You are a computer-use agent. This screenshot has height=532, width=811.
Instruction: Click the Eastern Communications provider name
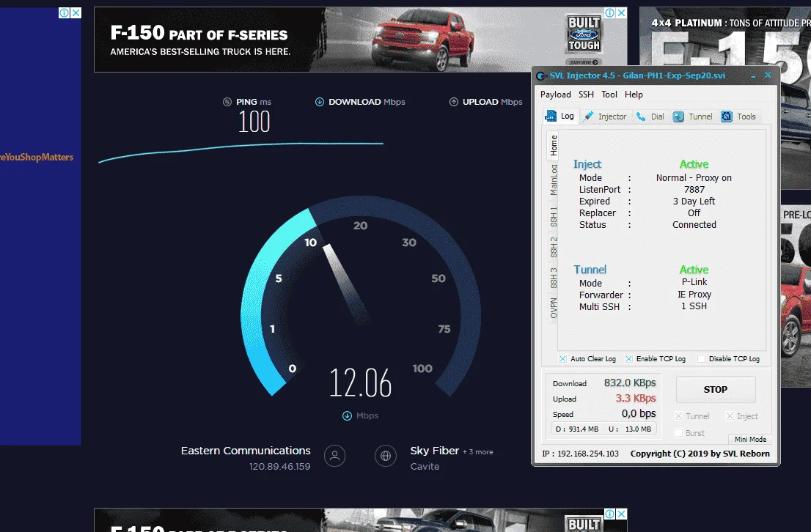coord(246,451)
